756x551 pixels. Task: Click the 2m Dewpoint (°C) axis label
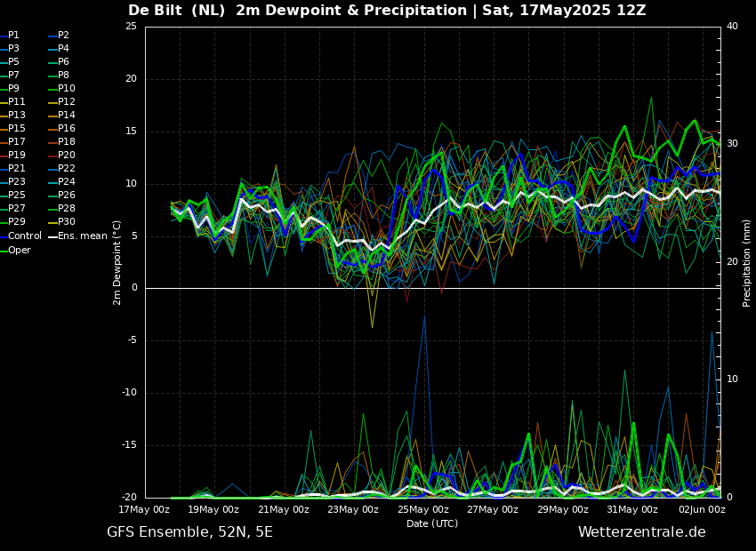[x=117, y=262]
